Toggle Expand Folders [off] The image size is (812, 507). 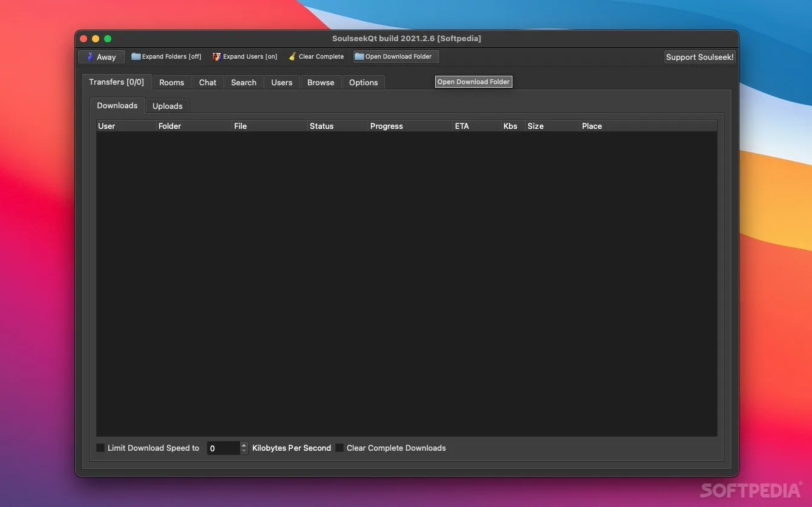[x=166, y=57]
